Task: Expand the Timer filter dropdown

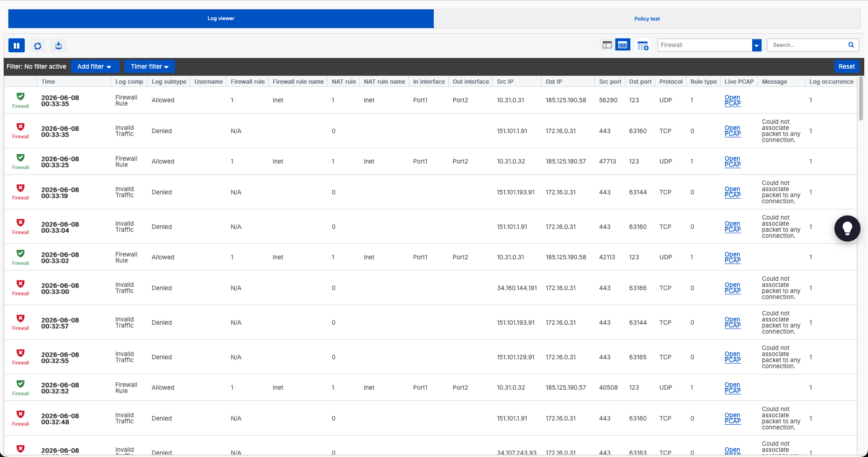Action: point(149,66)
